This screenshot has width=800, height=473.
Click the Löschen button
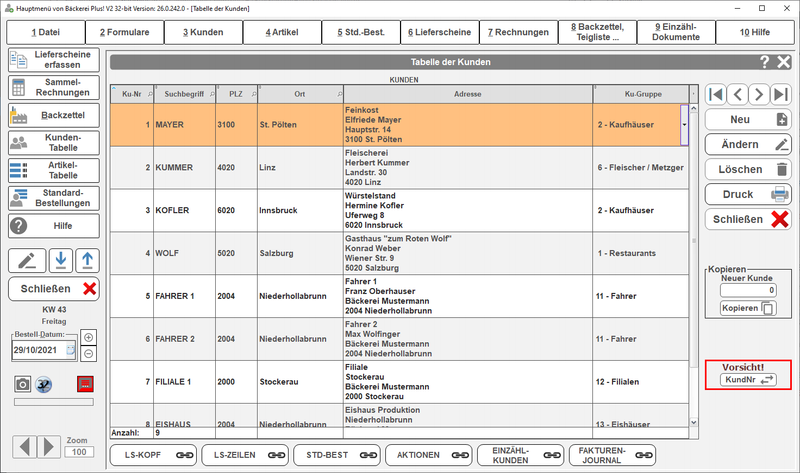[x=748, y=169]
